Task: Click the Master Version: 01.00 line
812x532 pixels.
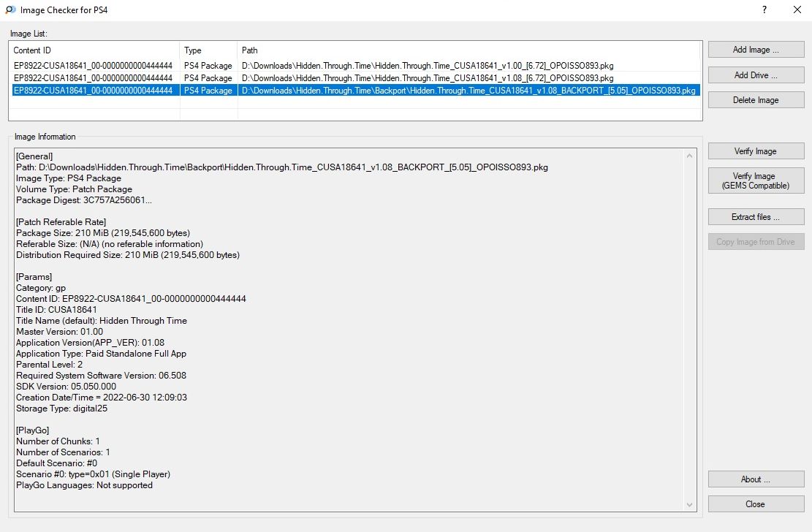Action: coord(59,332)
